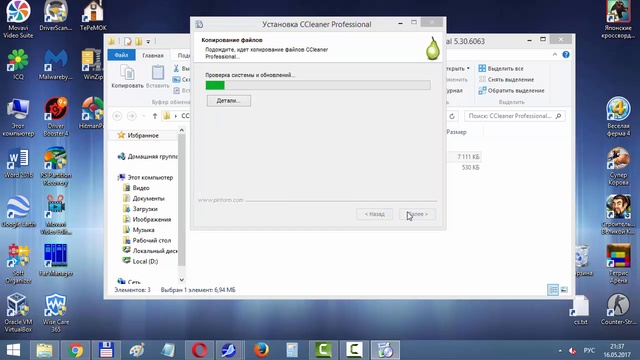The width and height of the screenshot is (640, 360).
Task: Open Chrome from the taskbar
Action: click(x=75, y=350)
